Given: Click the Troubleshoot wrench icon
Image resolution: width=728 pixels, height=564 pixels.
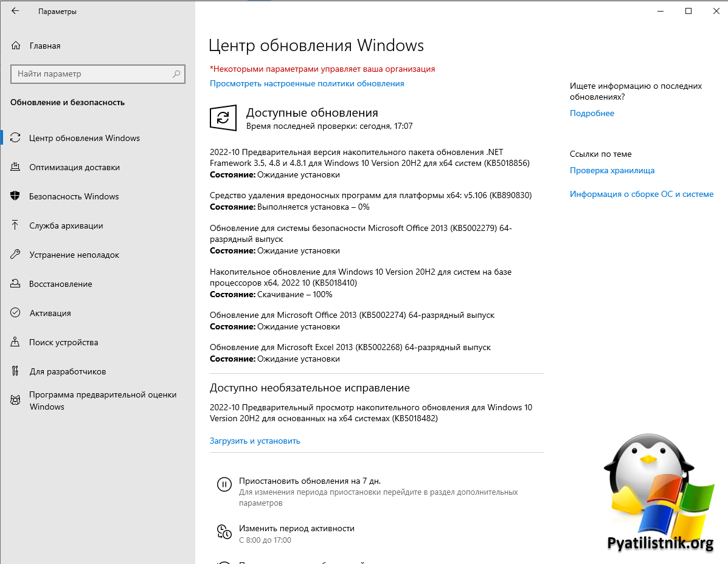Looking at the screenshot, I should coord(16,255).
